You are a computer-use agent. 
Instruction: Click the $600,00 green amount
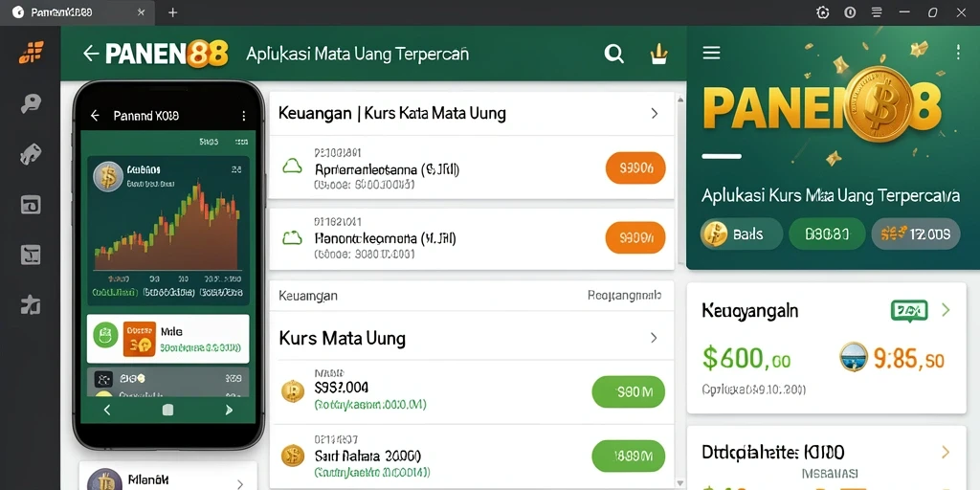[x=746, y=358]
